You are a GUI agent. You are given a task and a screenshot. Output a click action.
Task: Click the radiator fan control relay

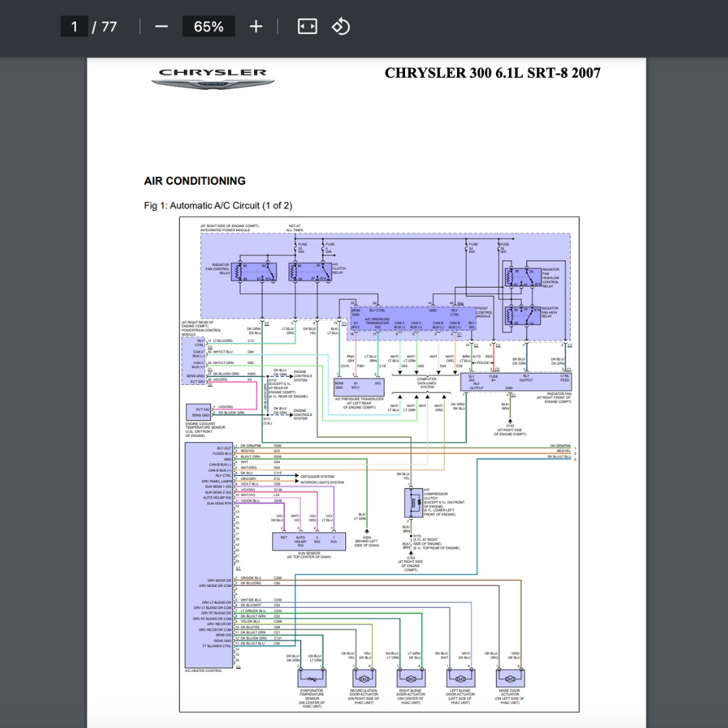coord(254,272)
